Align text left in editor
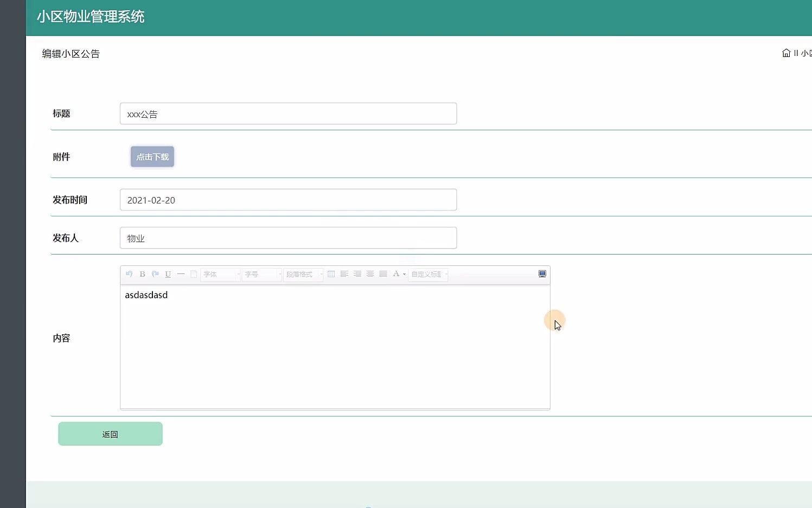Image resolution: width=812 pixels, height=508 pixels. [x=344, y=274]
